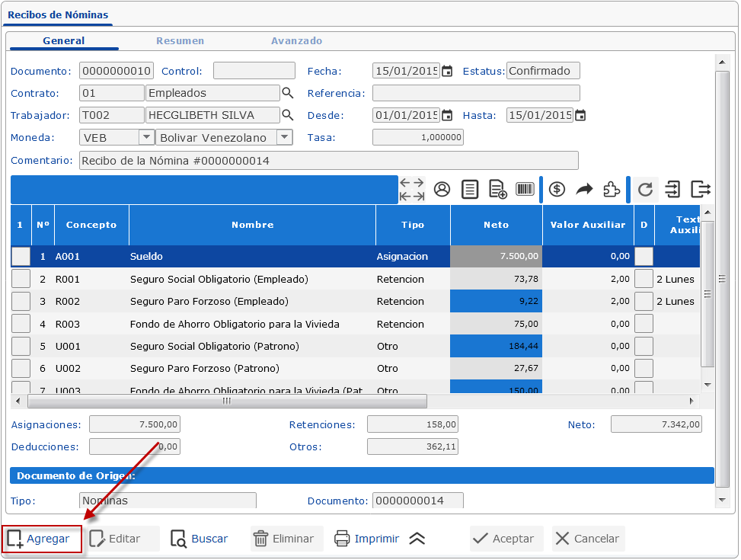Expand the VEB currency code dropdown

tap(146, 137)
